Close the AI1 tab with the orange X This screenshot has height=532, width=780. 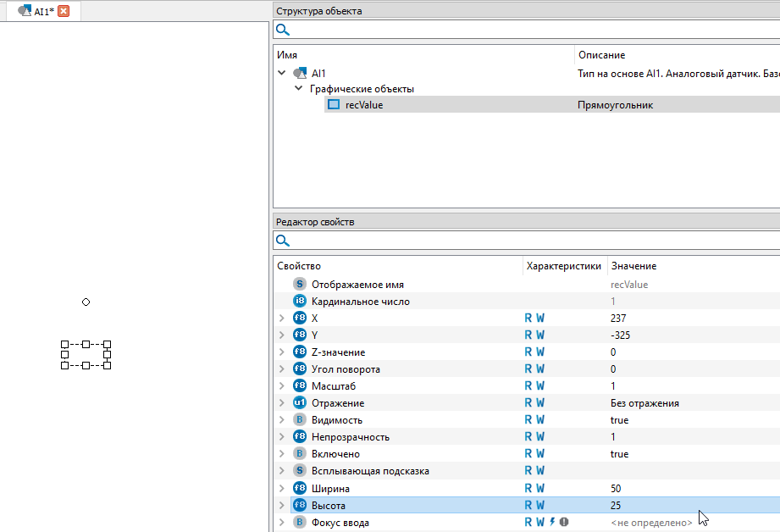(x=64, y=11)
